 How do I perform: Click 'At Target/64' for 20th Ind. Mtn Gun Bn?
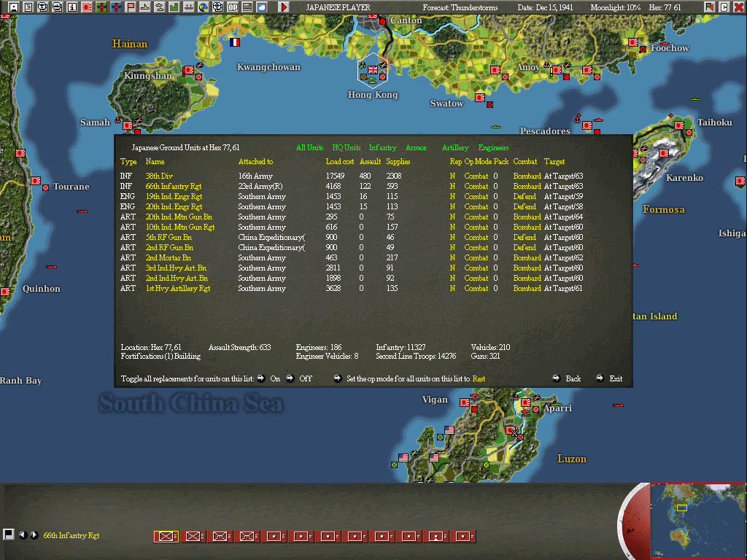coord(563,217)
